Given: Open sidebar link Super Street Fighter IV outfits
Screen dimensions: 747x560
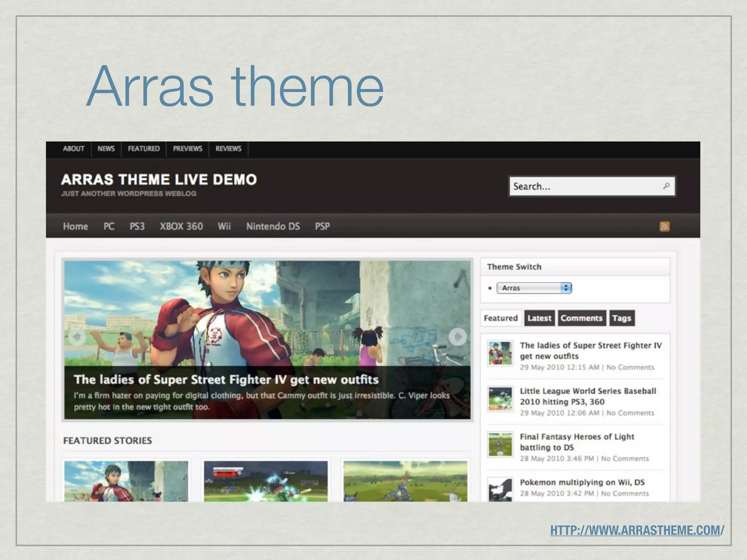Looking at the screenshot, I should [591, 351].
